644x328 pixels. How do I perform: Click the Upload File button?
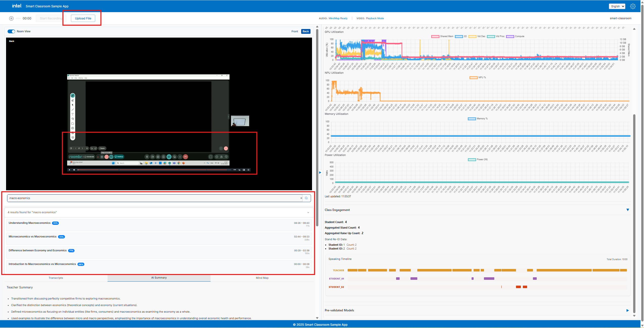click(x=83, y=18)
